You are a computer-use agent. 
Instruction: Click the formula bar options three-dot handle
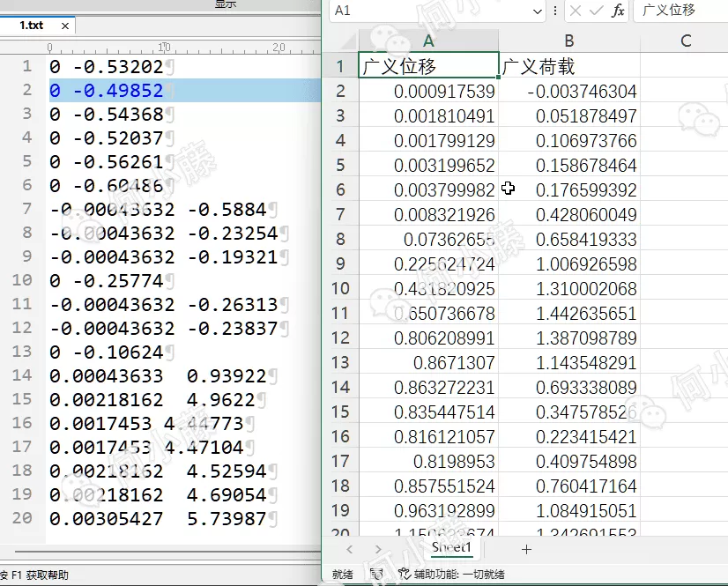coord(554,11)
